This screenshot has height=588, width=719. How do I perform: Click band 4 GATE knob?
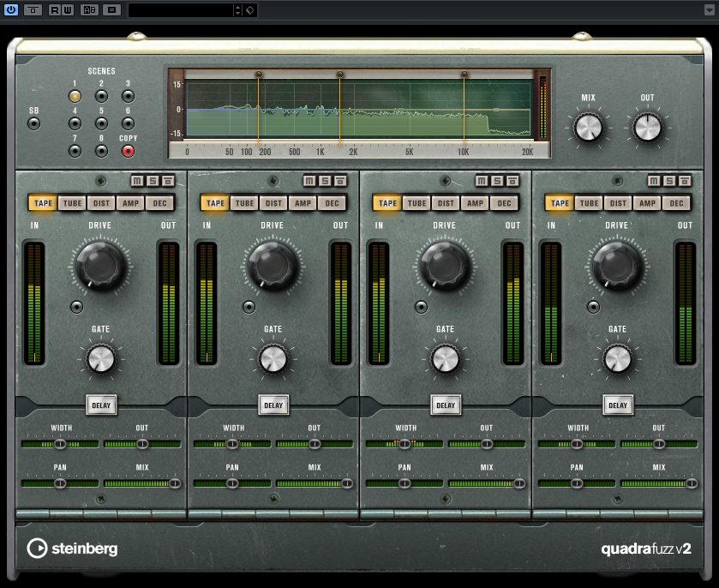click(617, 358)
